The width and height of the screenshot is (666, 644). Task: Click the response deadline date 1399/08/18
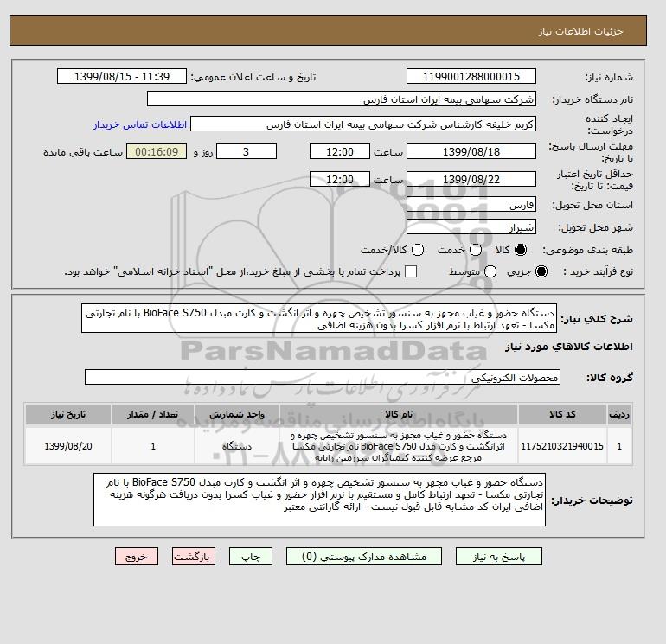471,151
